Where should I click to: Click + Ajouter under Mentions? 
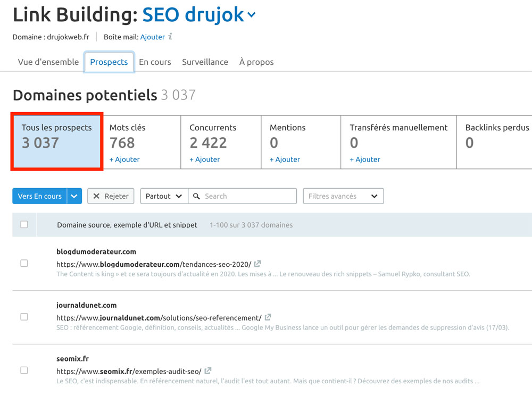click(x=285, y=159)
